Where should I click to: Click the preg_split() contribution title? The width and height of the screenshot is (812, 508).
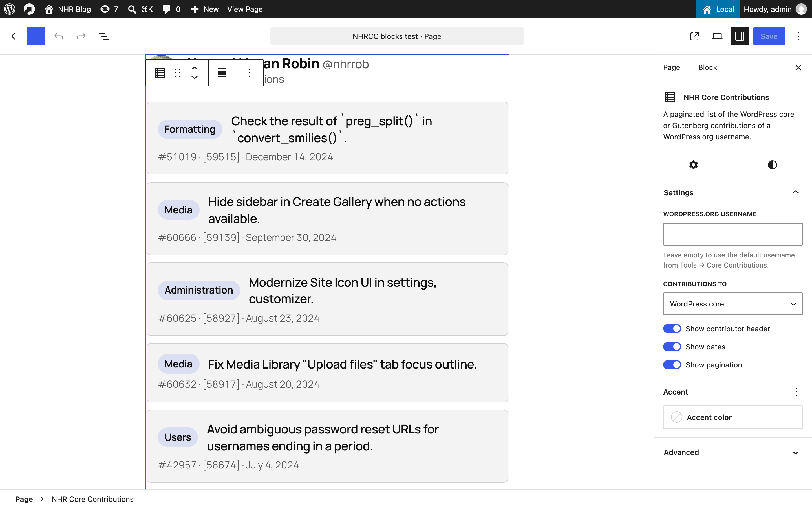[x=332, y=129]
